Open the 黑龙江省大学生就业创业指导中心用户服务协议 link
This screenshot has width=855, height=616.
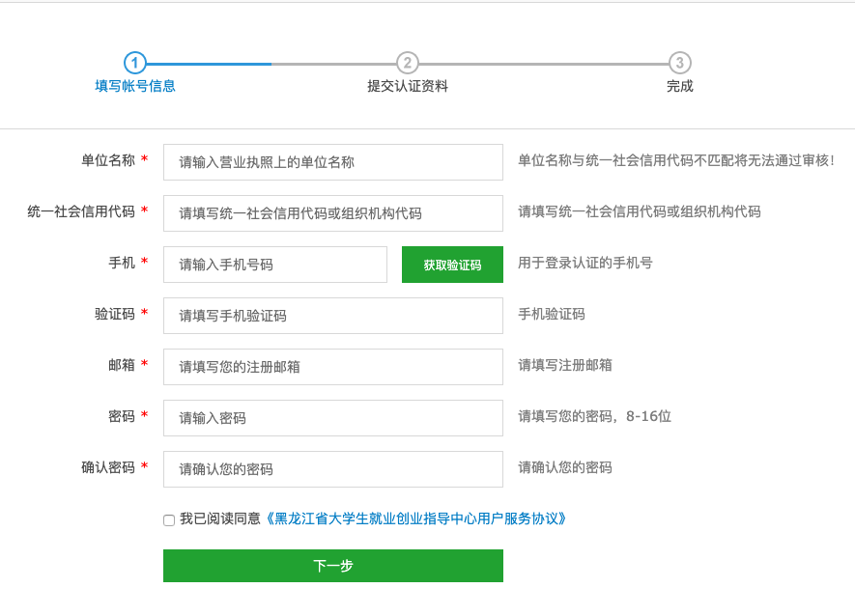tap(415, 518)
